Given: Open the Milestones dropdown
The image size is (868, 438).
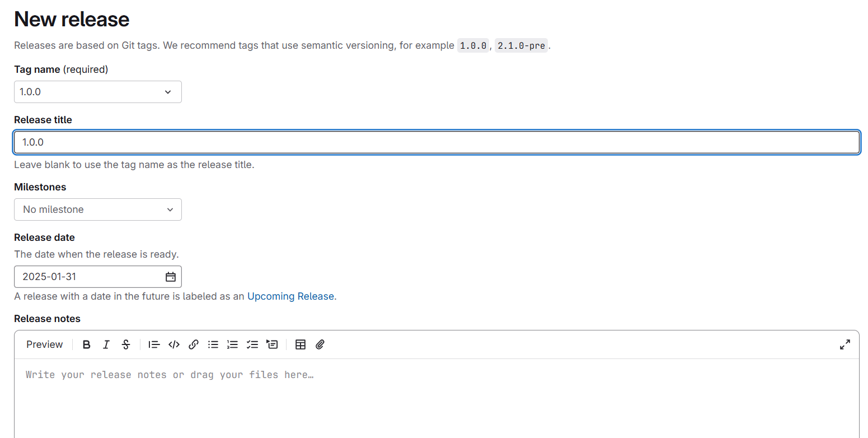Looking at the screenshot, I should point(98,209).
